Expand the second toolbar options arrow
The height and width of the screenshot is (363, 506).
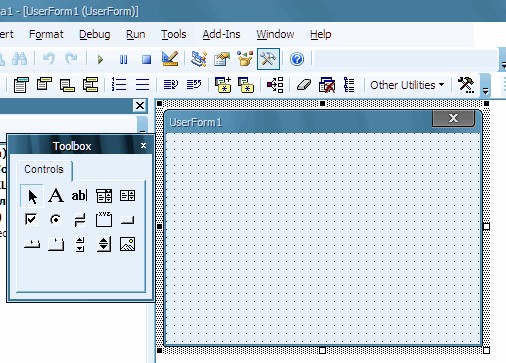coord(486,86)
